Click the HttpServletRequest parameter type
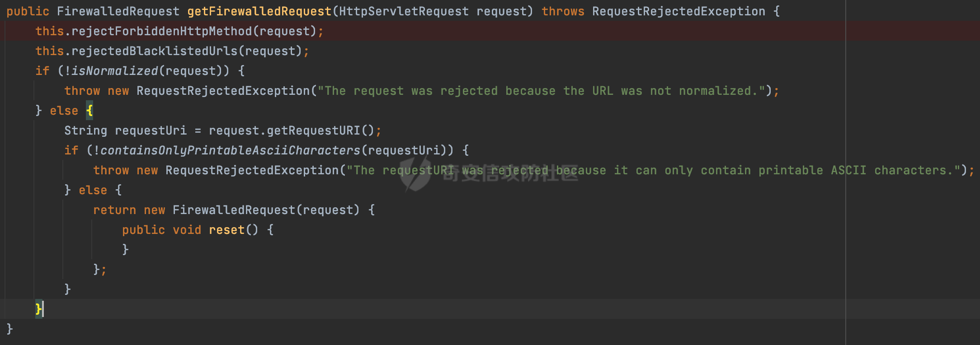 (404, 11)
